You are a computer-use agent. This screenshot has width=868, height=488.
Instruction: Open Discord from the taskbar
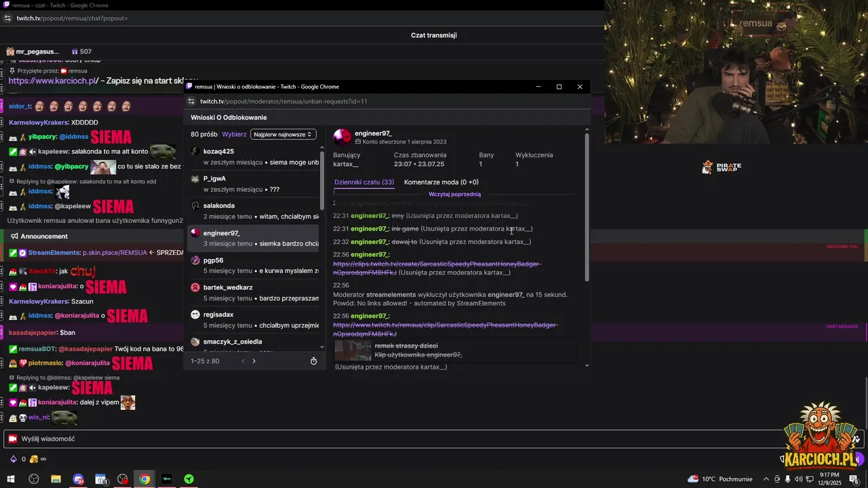tap(78, 479)
